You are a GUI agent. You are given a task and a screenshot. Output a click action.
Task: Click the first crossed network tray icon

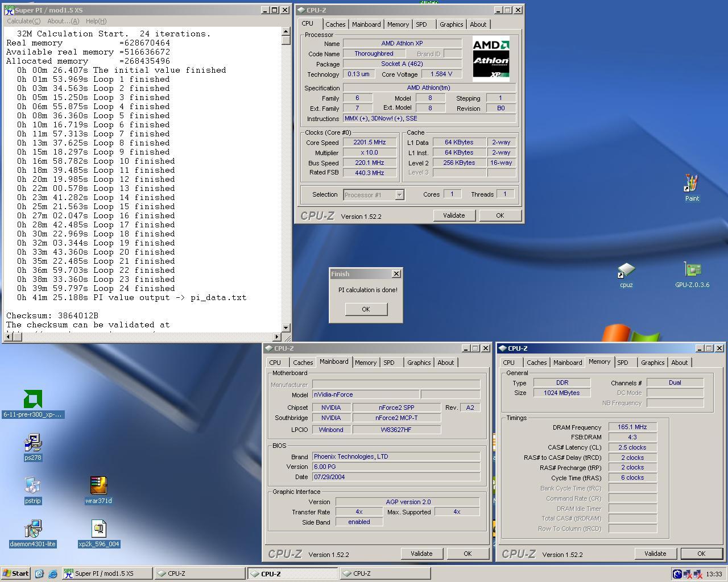[688, 573]
